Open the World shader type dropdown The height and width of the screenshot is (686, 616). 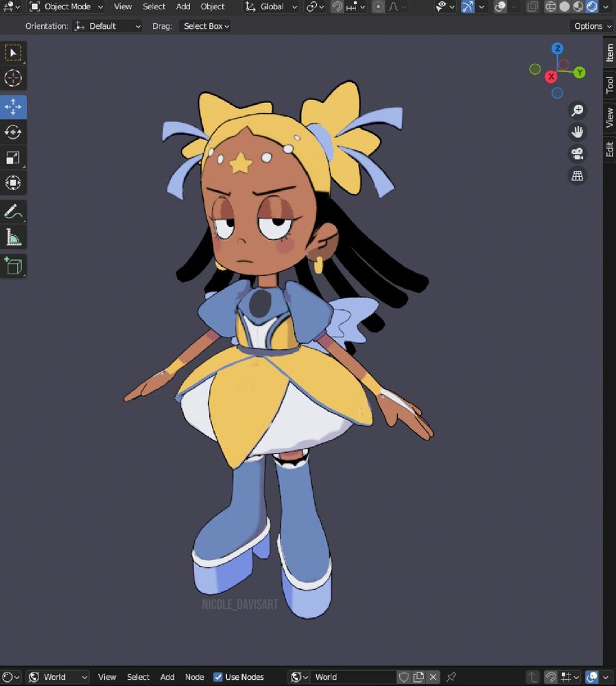pyautogui.click(x=58, y=677)
